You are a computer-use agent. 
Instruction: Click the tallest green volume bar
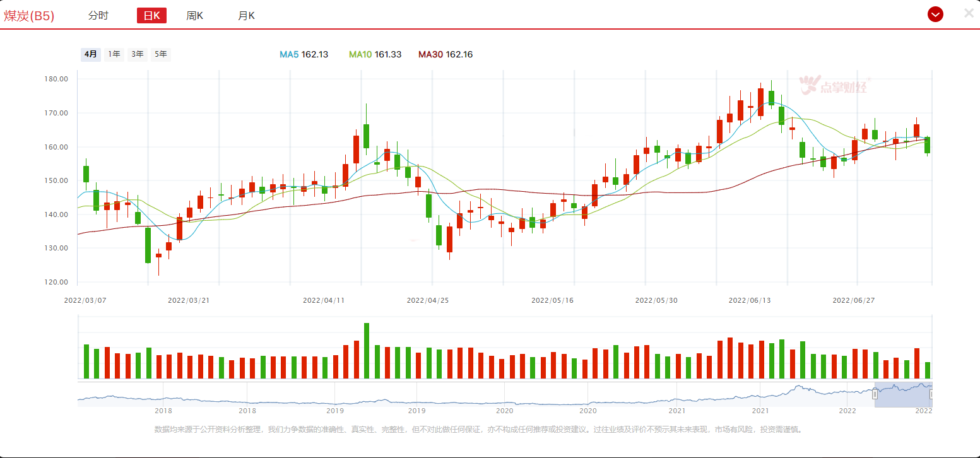pyautogui.click(x=367, y=351)
